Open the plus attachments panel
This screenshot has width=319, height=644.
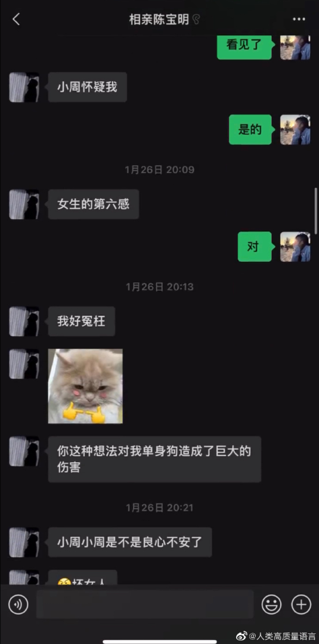(x=301, y=604)
